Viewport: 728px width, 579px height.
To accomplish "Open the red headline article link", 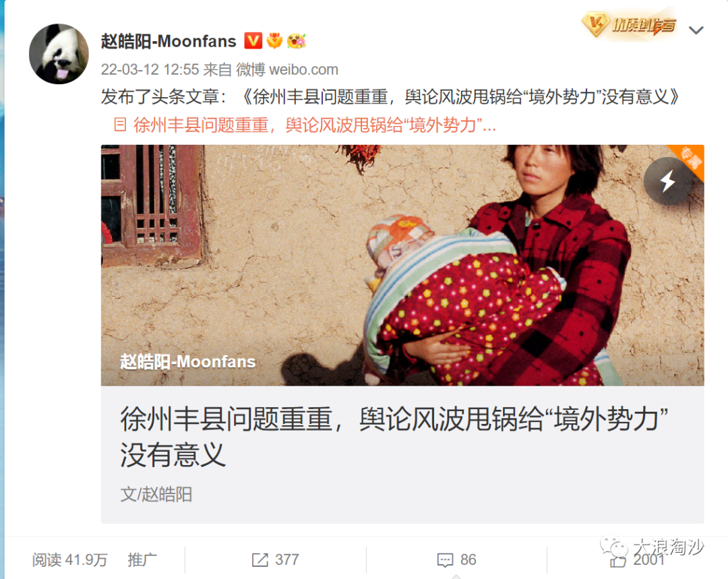I will [314, 125].
